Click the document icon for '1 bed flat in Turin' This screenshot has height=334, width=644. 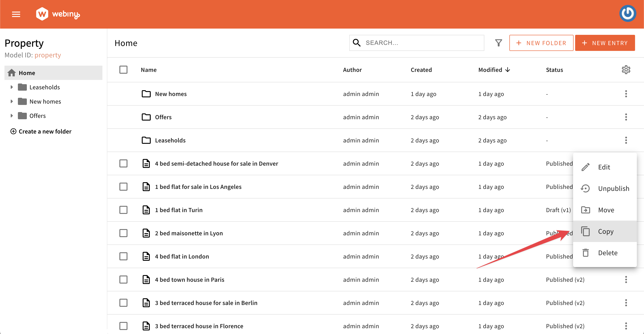tap(146, 210)
